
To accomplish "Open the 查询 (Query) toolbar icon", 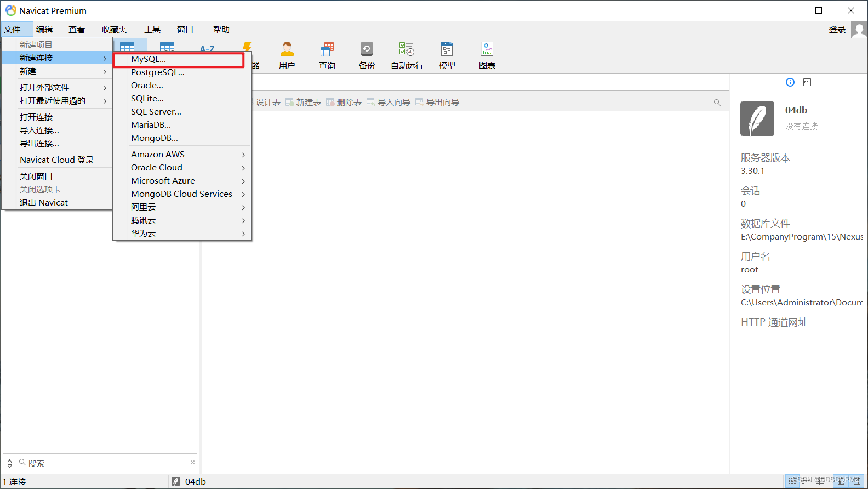I will pyautogui.click(x=327, y=55).
